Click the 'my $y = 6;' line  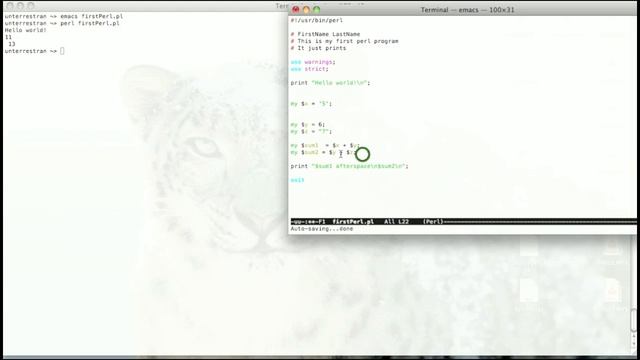308,124
